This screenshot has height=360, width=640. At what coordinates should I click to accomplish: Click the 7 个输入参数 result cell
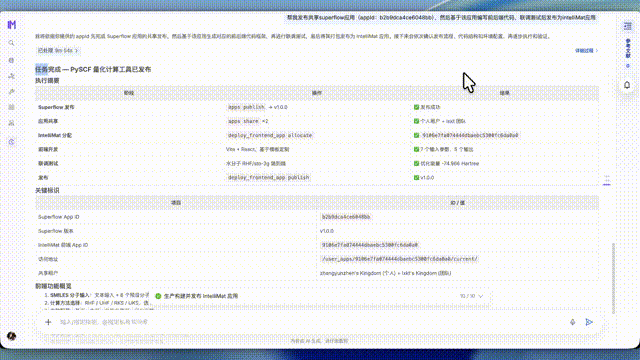click(443, 149)
